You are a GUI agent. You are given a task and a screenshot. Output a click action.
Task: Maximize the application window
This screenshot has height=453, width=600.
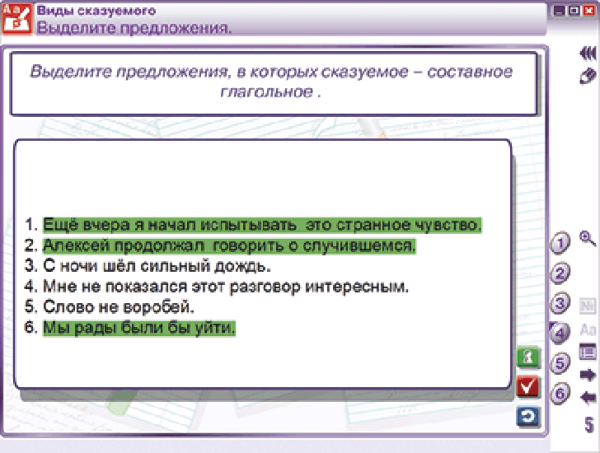tap(574, 11)
